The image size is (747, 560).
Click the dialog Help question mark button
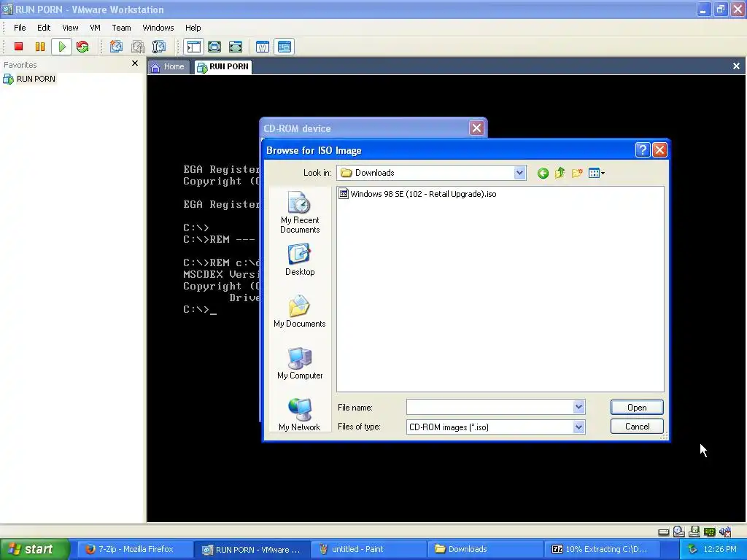642,150
